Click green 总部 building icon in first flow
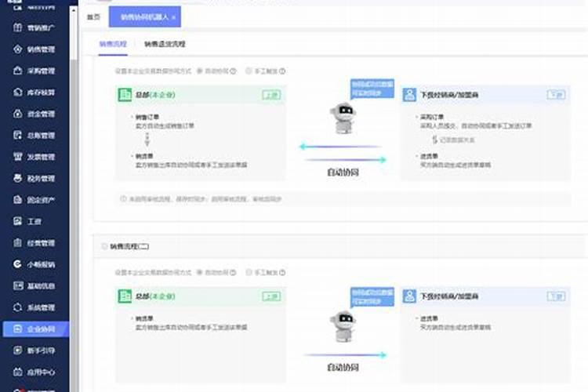Viewport: 588px width, 392px height. coord(125,95)
